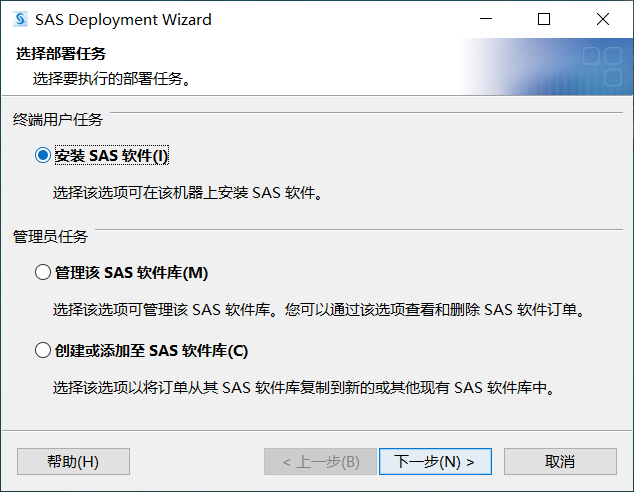
Task: Click the 管理员任务 group label
Action: (x=50, y=237)
